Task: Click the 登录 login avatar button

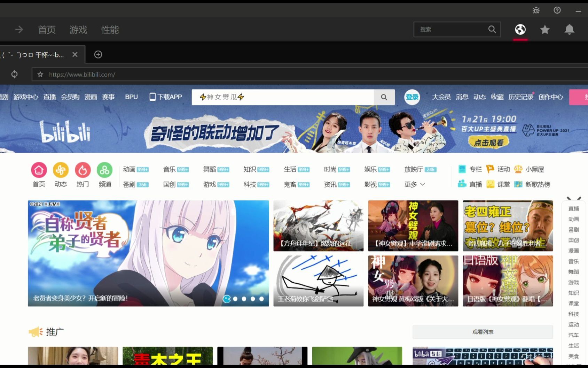Action: (412, 97)
